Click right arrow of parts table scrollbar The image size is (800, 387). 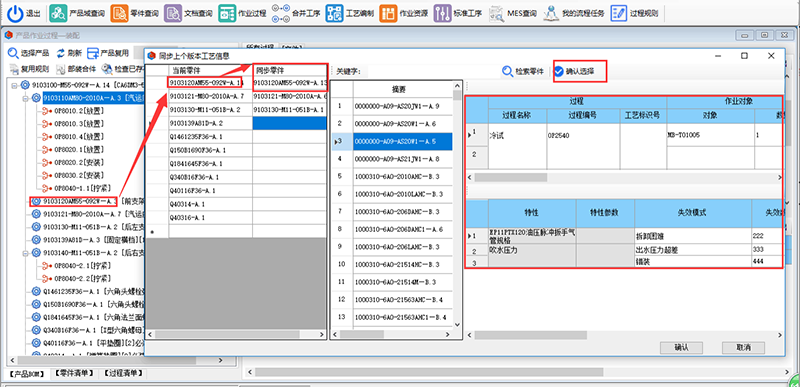point(322,334)
